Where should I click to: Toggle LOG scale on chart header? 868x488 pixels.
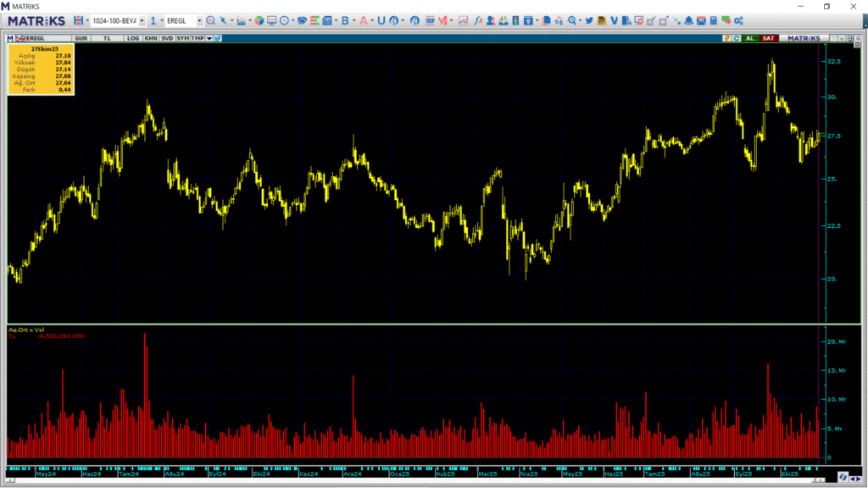click(133, 38)
